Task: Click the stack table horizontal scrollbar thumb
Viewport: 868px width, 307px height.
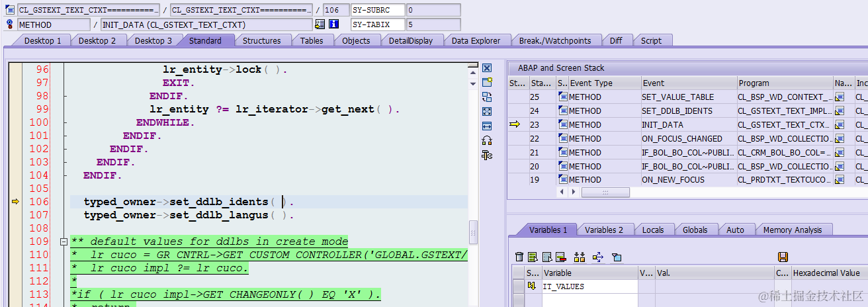Action: (605, 192)
